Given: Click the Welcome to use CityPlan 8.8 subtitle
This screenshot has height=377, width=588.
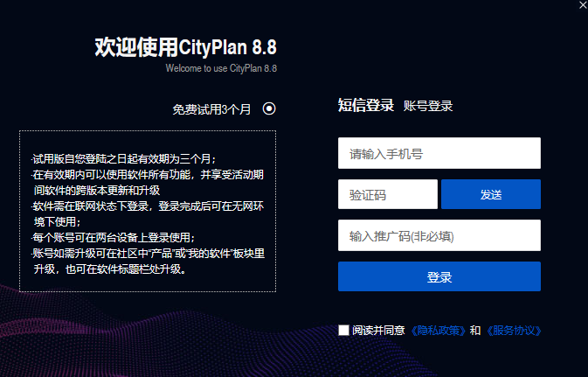Looking at the screenshot, I should click(x=221, y=68).
